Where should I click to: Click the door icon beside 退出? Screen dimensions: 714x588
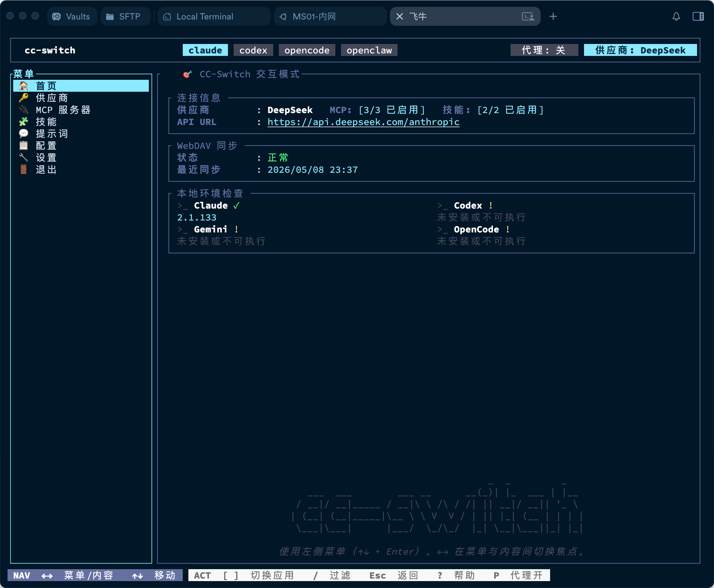(23, 169)
